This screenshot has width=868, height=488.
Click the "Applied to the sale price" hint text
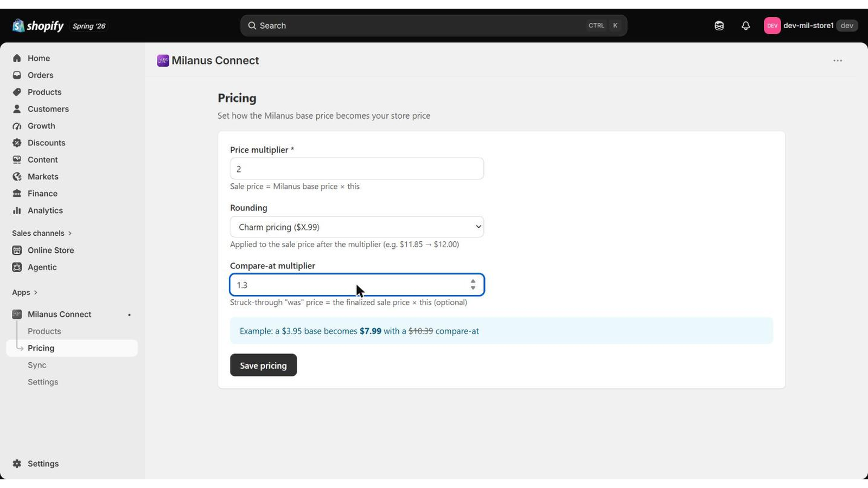coord(344,244)
